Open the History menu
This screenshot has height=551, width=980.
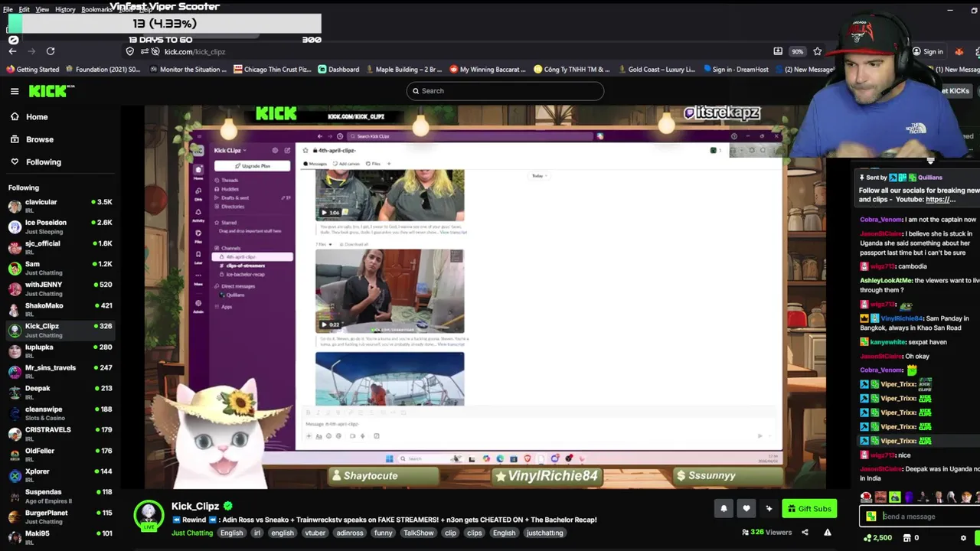pos(65,9)
